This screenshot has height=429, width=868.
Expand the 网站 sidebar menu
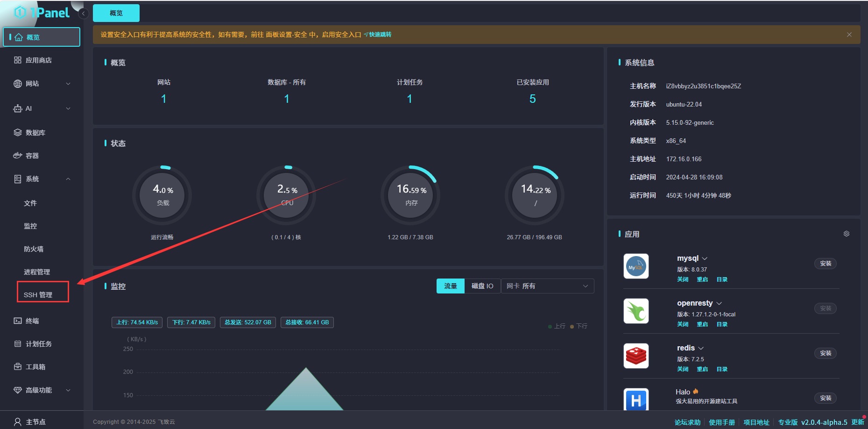[x=42, y=84]
